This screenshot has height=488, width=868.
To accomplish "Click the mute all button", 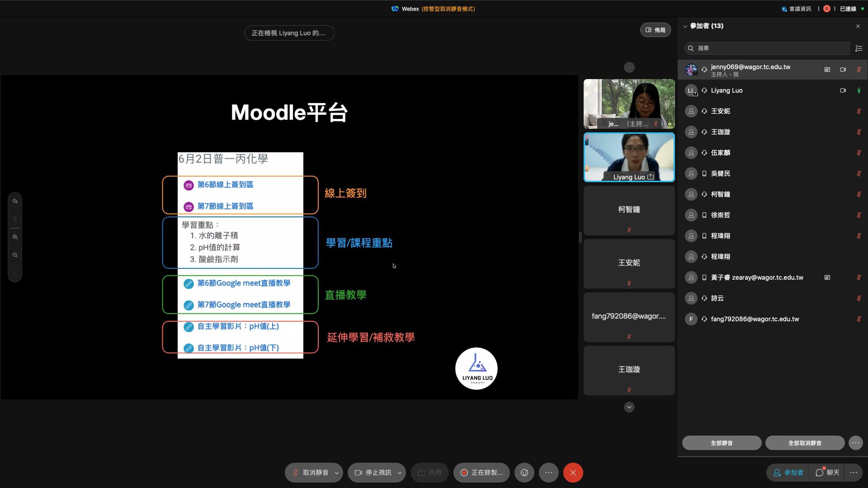I will click(x=722, y=443).
